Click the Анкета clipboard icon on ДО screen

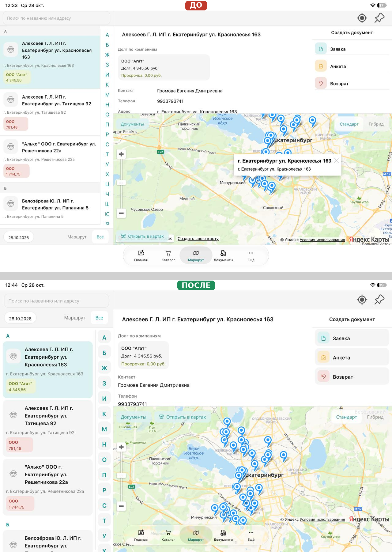tap(321, 66)
